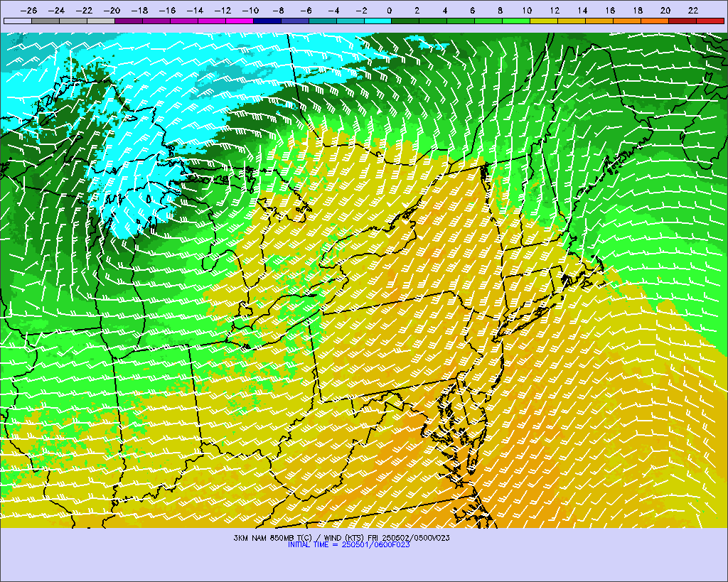This screenshot has height=582, width=728.
Task: Choose the teal swatch between -6 and -4
Action: 323,21
